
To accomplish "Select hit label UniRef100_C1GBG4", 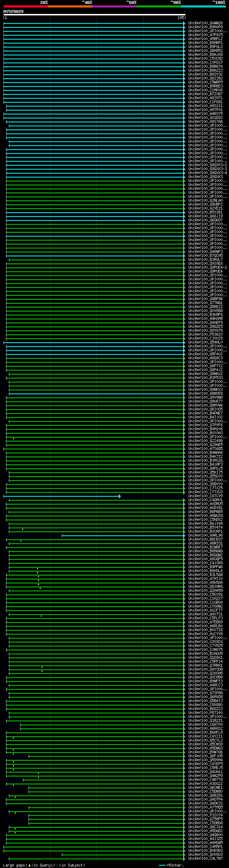I will (x=205, y=603).
